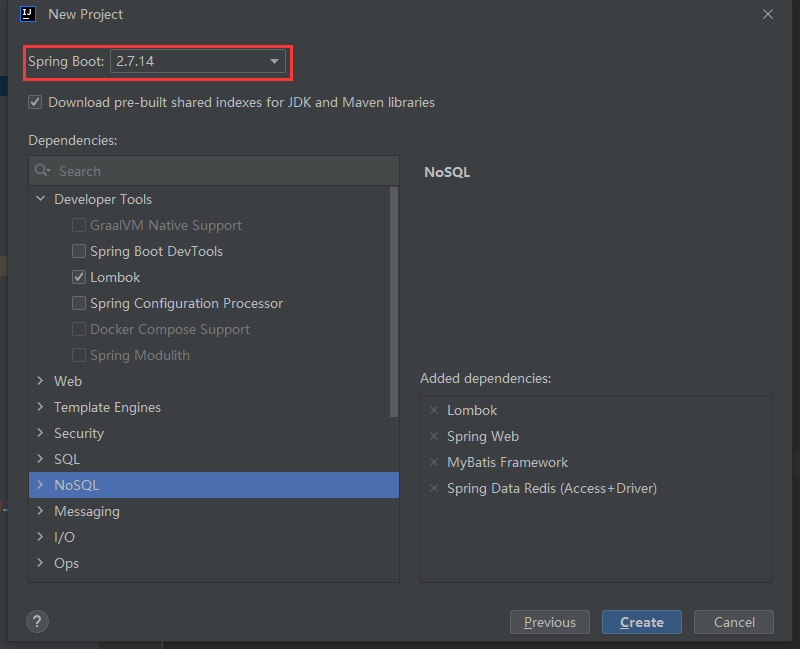800x649 pixels.
Task: Collapse the Developer Tools category
Action: tap(41, 199)
